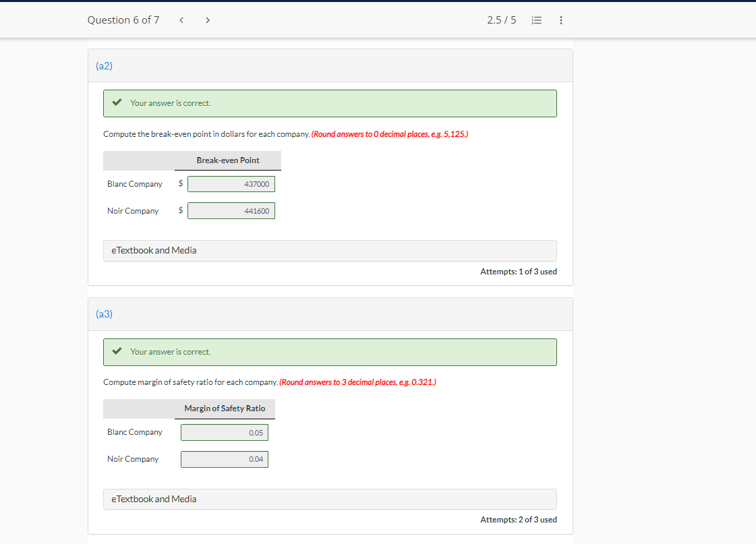
Task: Expand eTextbook and Media in part a3
Action: coord(154,499)
